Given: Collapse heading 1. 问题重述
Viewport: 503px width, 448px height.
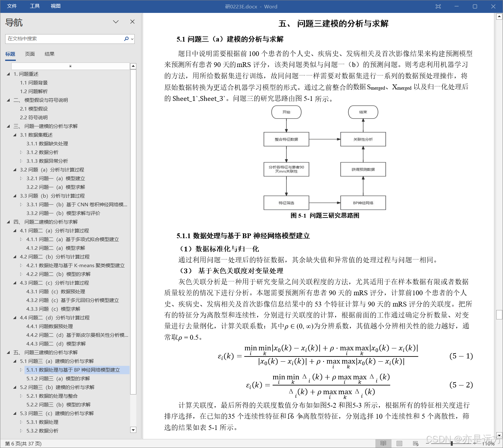Looking at the screenshot, I should [x=8, y=74].
